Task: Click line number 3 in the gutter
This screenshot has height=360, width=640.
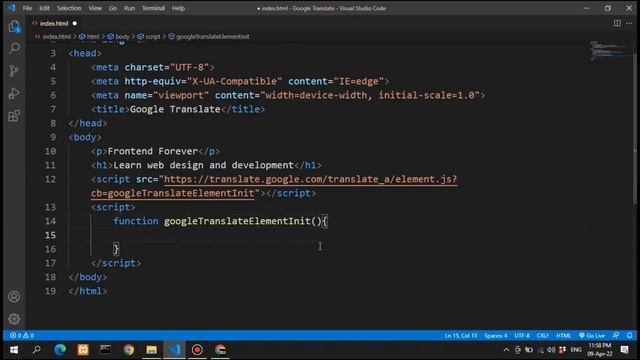Action: tap(53, 53)
